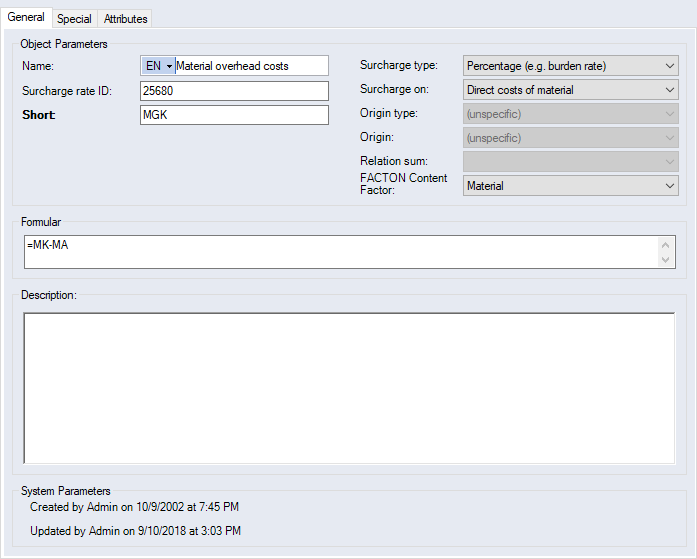The width and height of the screenshot is (697, 559).
Task: Click inside the Description text area
Action: click(x=348, y=388)
